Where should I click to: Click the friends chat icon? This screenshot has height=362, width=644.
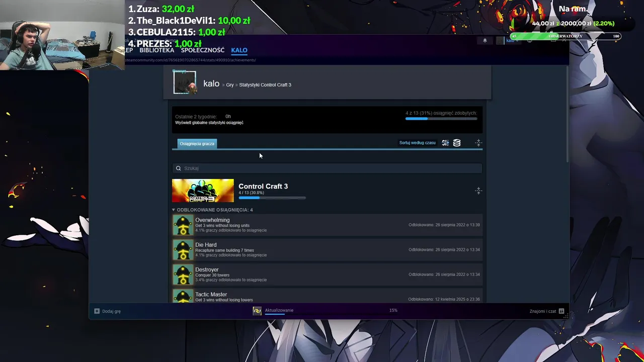click(561, 311)
